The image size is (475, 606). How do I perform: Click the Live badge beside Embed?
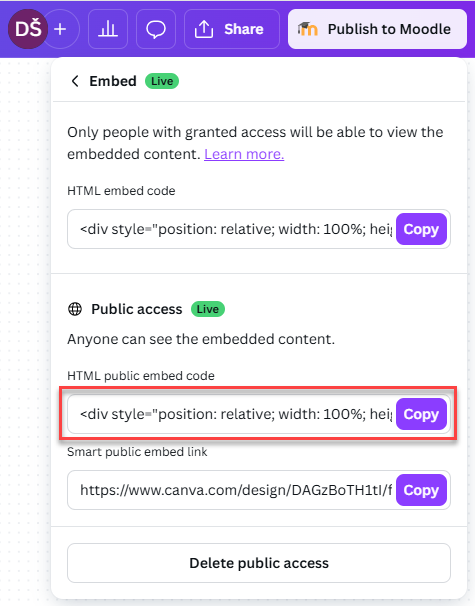point(162,81)
